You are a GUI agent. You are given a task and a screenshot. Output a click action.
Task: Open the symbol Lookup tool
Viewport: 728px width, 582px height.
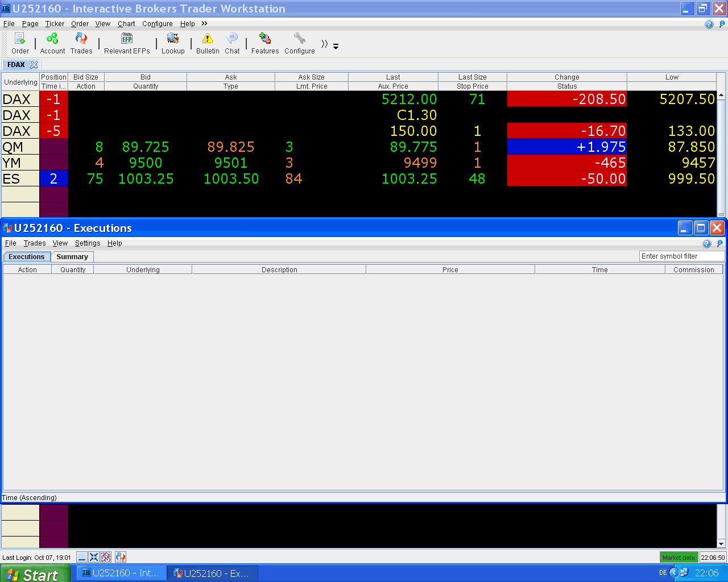[x=173, y=43]
